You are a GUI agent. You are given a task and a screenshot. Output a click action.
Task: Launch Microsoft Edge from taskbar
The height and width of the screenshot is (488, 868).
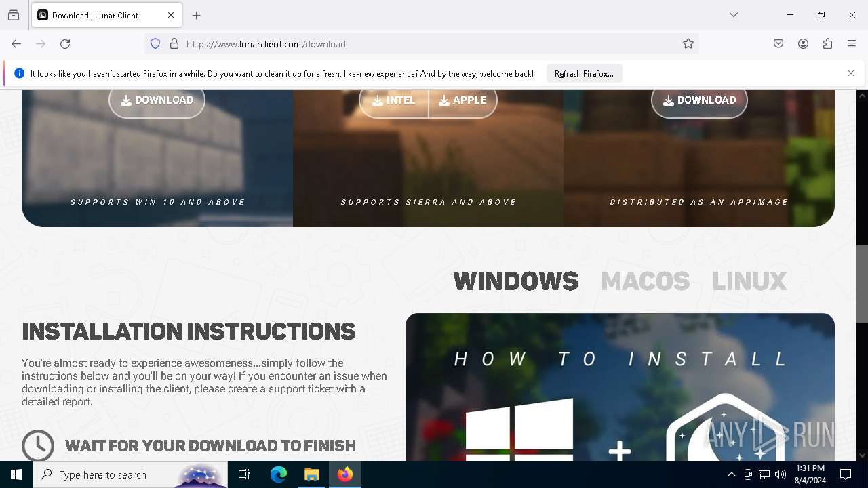point(279,474)
